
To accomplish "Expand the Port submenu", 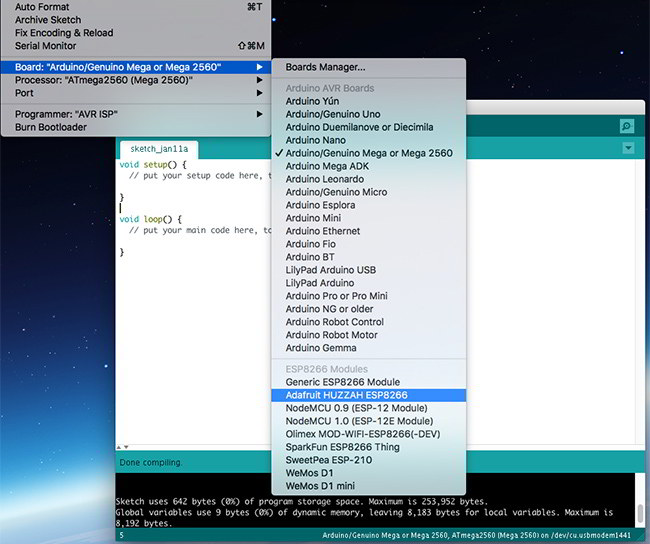I will point(136,93).
